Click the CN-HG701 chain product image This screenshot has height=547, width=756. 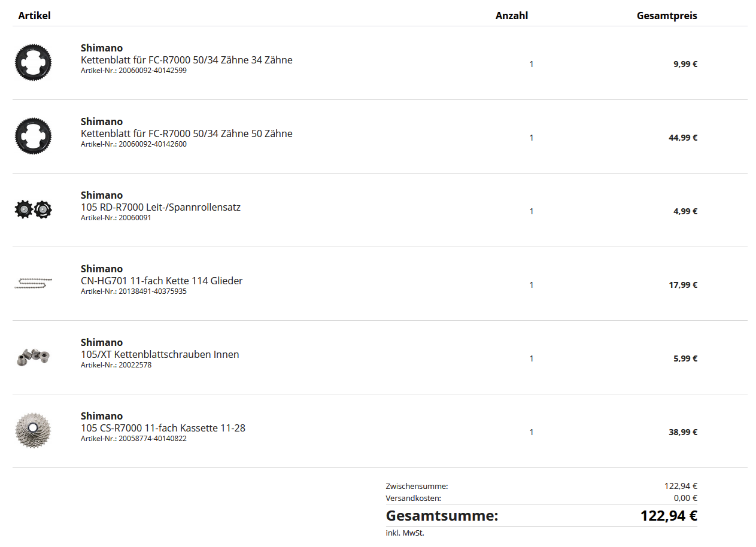34,283
